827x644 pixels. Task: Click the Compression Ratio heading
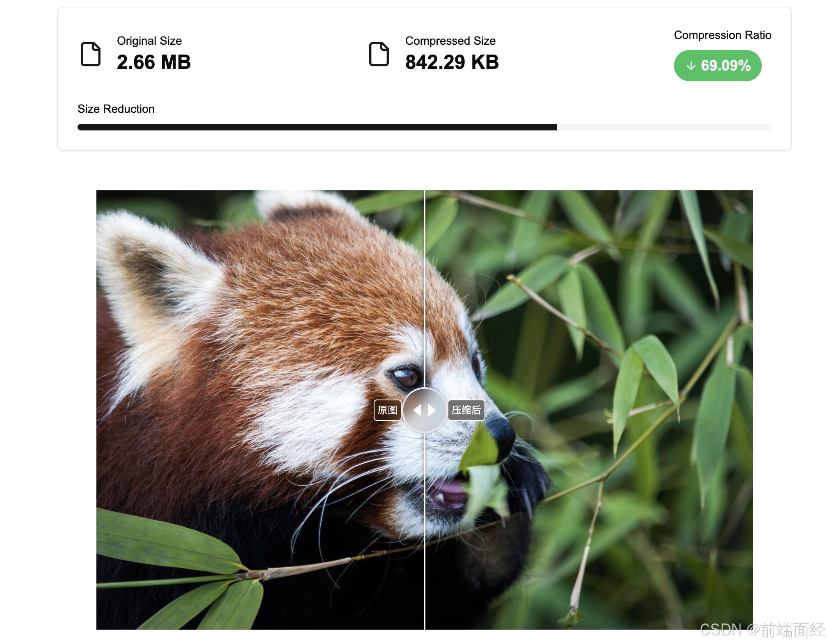tap(722, 35)
